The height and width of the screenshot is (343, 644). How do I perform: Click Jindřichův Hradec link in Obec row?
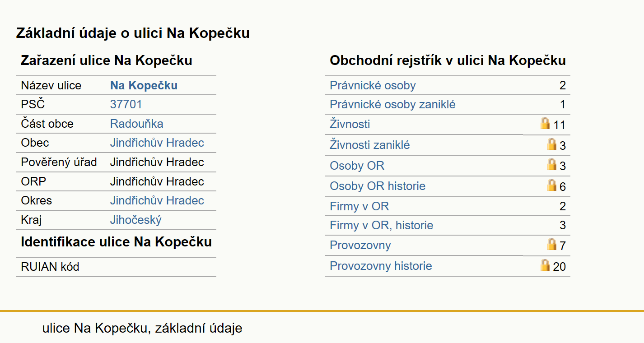pyautogui.click(x=157, y=143)
